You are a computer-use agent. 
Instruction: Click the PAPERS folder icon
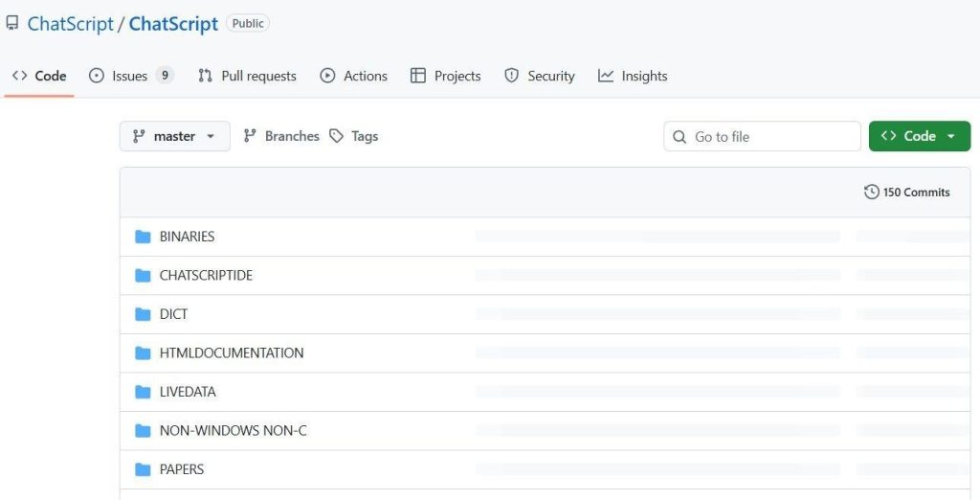[x=144, y=469]
